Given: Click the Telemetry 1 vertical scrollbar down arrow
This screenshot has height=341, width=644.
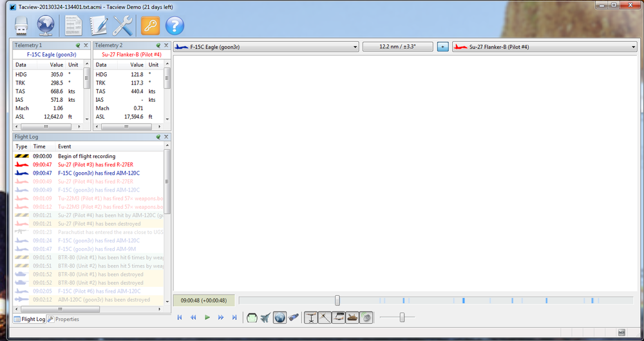Looking at the screenshot, I should (87, 119).
